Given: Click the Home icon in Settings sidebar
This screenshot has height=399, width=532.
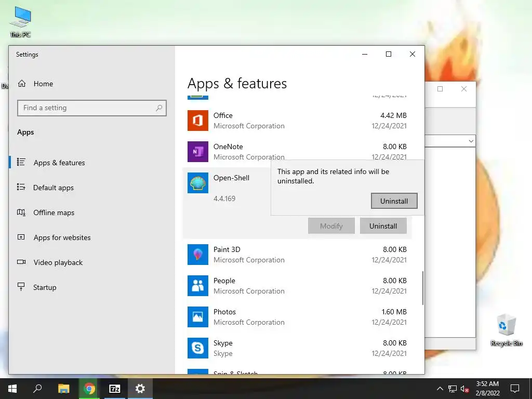Looking at the screenshot, I should click(22, 84).
